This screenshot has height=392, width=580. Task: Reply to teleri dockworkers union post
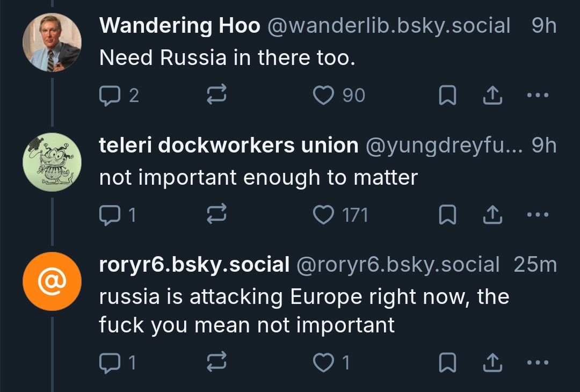pyautogui.click(x=110, y=215)
